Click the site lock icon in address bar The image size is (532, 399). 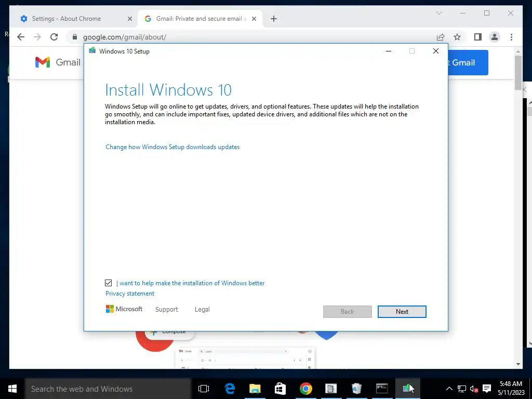pyautogui.click(x=75, y=37)
